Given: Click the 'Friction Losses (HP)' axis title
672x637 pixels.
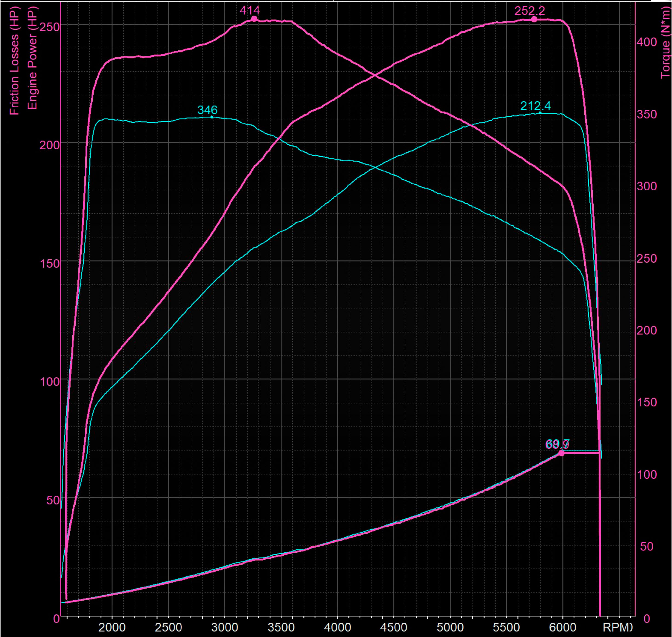Looking at the screenshot, I should [x=14, y=61].
